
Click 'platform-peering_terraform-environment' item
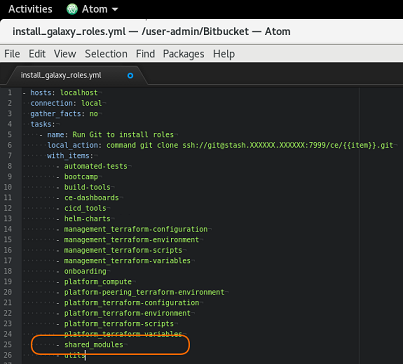144,292
